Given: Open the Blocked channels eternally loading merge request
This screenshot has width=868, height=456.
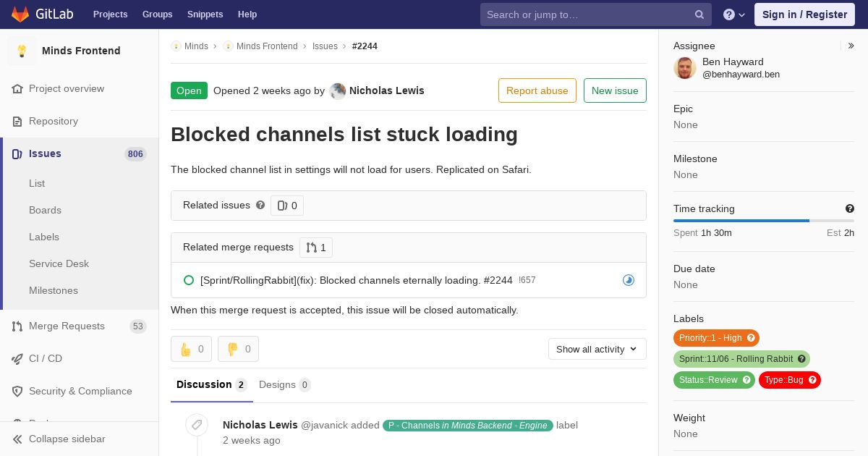Looking at the screenshot, I should [x=357, y=280].
